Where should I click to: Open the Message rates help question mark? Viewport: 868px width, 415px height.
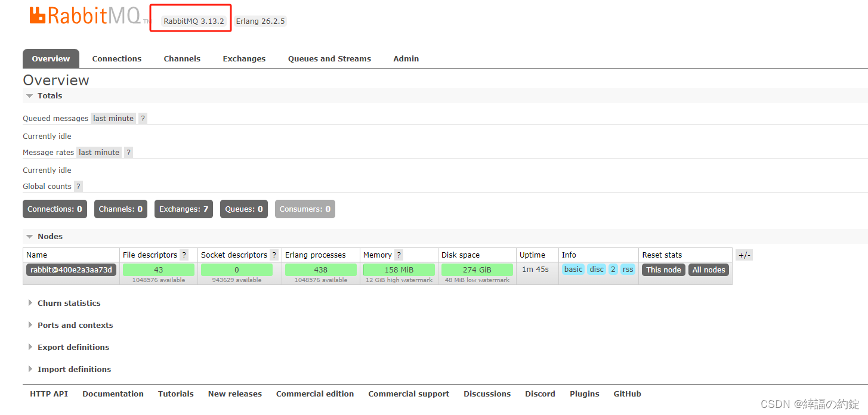pyautogui.click(x=128, y=153)
